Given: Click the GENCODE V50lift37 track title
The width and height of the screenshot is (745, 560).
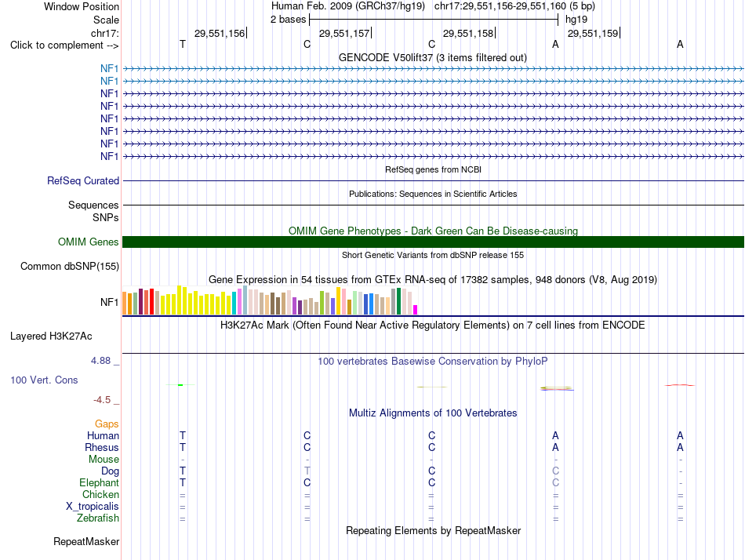Looking at the screenshot, I should 433,57.
